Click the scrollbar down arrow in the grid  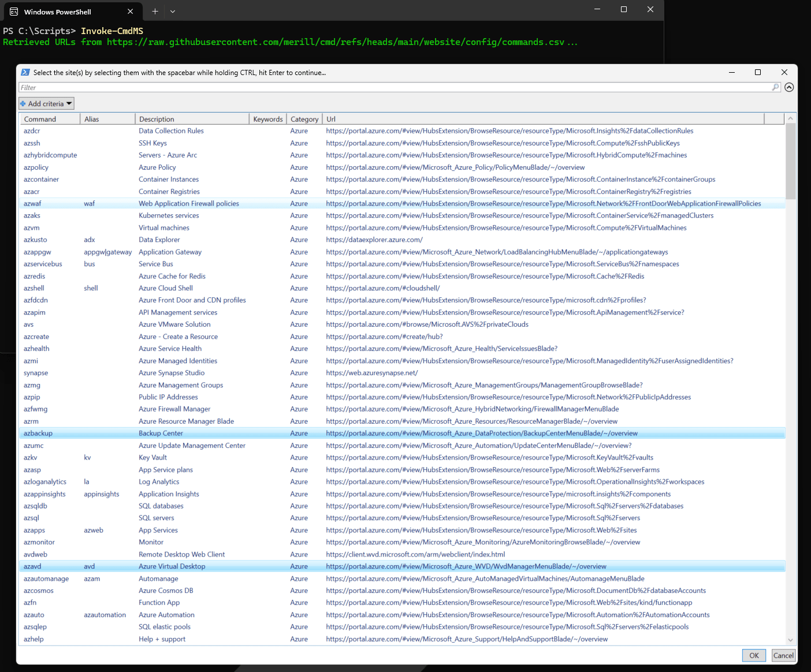[791, 640]
